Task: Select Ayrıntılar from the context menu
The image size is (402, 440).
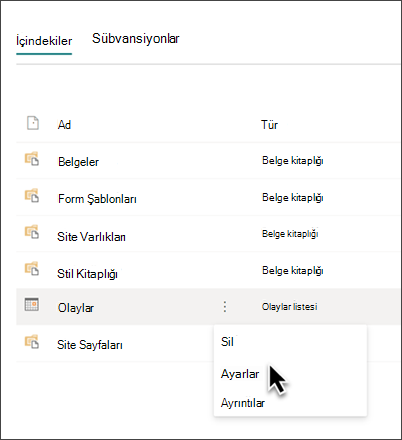Action: 243,403
